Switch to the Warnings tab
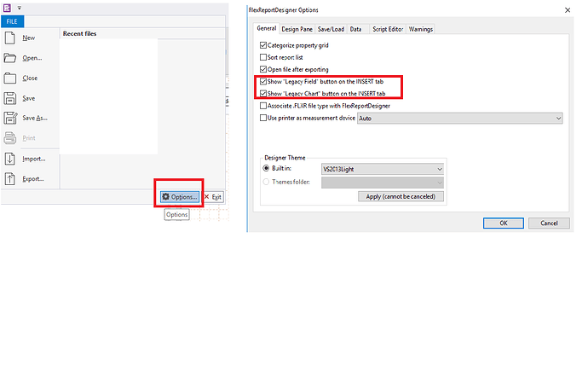 420,29
